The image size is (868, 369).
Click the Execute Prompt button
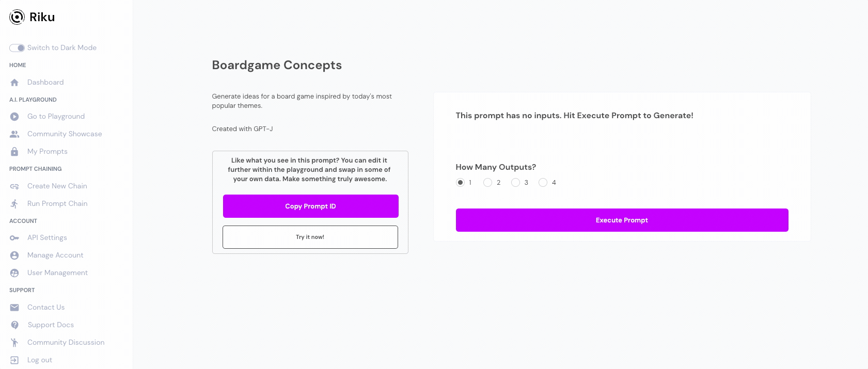pyautogui.click(x=622, y=220)
